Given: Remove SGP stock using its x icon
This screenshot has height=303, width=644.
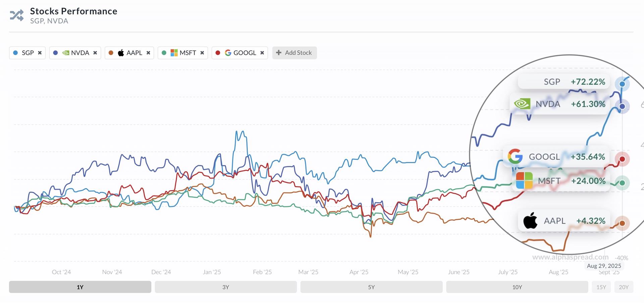Looking at the screenshot, I should (40, 53).
